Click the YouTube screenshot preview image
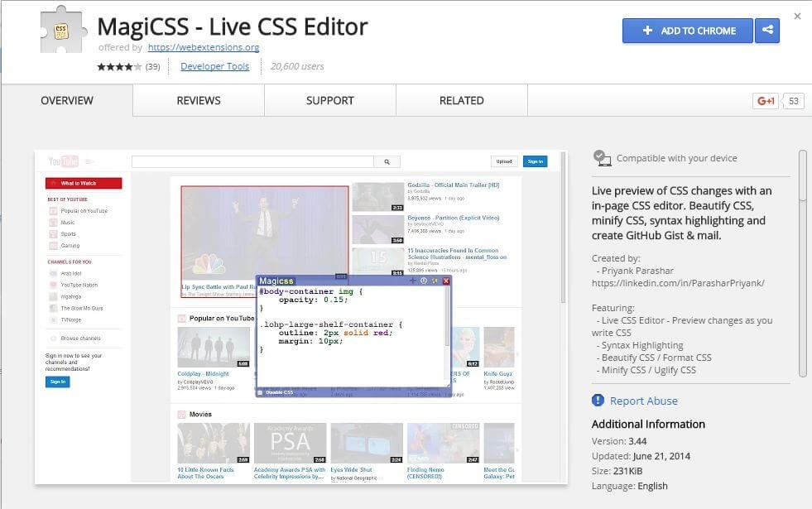This screenshot has height=509, width=812. [x=300, y=318]
